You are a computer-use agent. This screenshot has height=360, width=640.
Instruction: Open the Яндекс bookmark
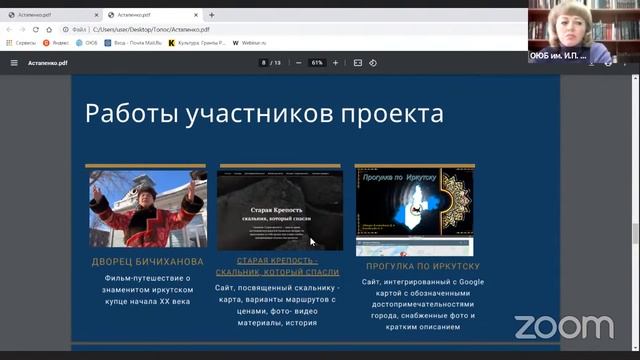[56, 43]
